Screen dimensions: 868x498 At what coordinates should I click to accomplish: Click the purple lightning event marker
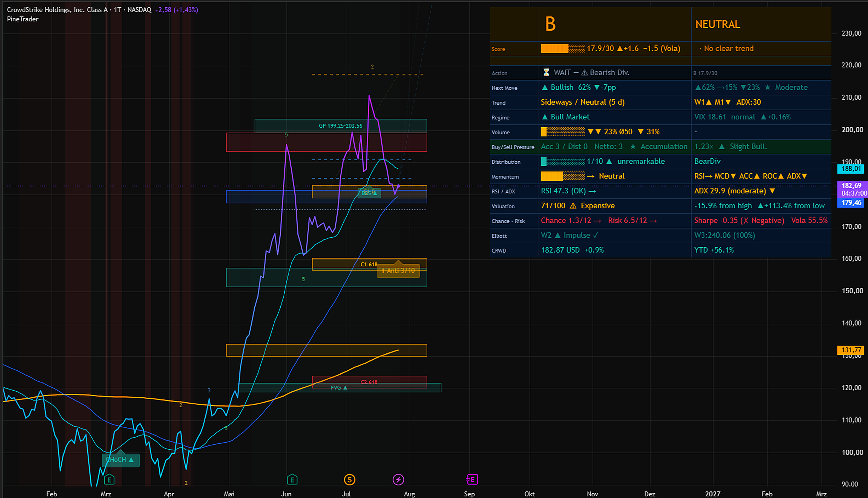(x=398, y=480)
